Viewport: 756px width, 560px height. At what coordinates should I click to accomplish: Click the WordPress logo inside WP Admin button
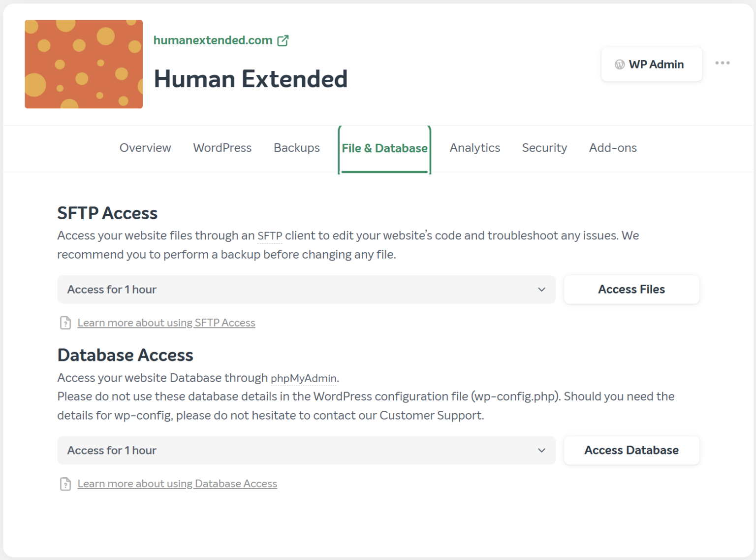[619, 64]
